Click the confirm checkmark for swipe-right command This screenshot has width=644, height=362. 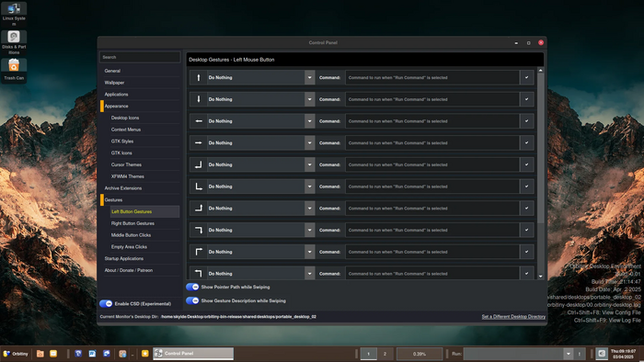pyautogui.click(x=526, y=142)
